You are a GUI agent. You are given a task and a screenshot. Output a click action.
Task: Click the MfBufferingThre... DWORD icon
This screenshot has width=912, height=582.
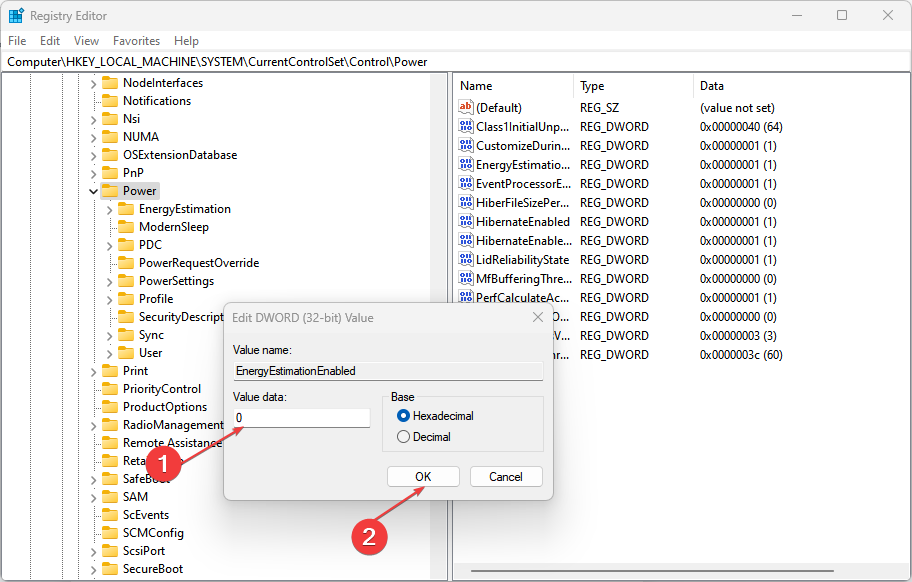[466, 278]
